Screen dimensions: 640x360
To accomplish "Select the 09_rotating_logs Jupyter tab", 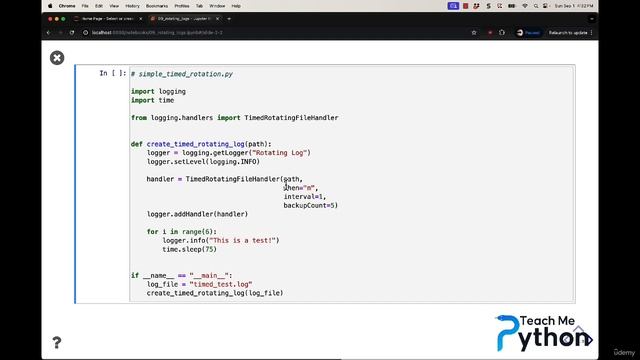I will click(x=184, y=19).
